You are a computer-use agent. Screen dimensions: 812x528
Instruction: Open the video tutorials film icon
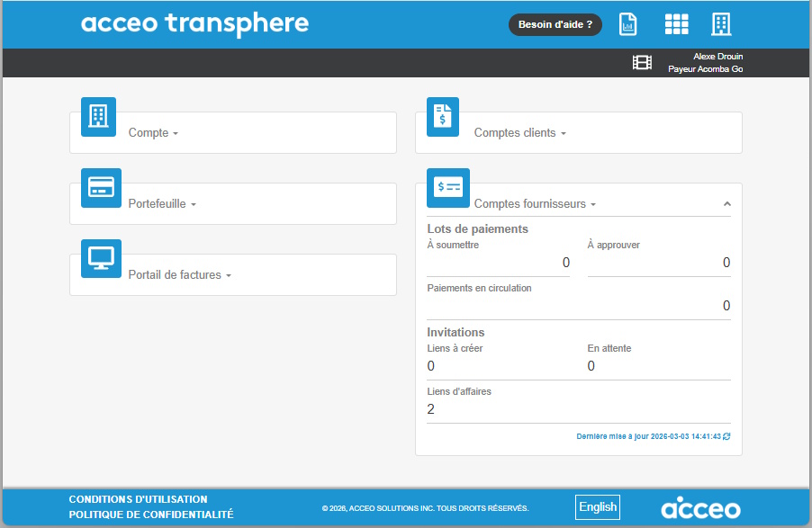(x=642, y=63)
